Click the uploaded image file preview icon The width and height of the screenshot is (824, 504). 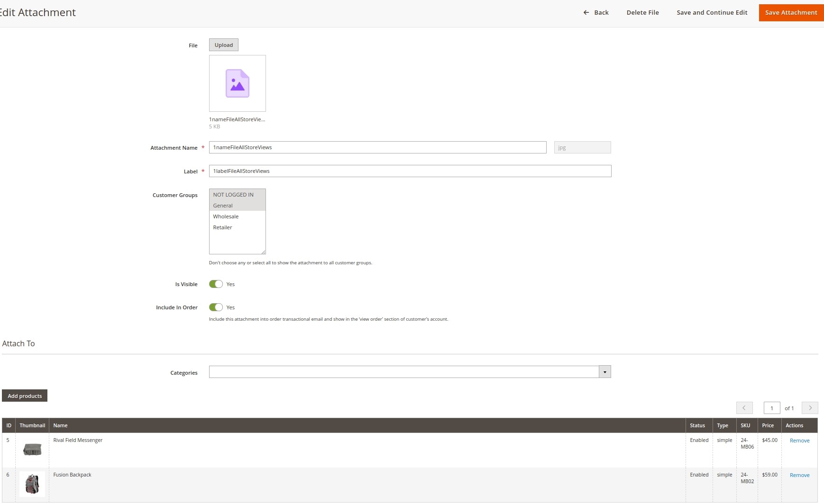click(237, 83)
